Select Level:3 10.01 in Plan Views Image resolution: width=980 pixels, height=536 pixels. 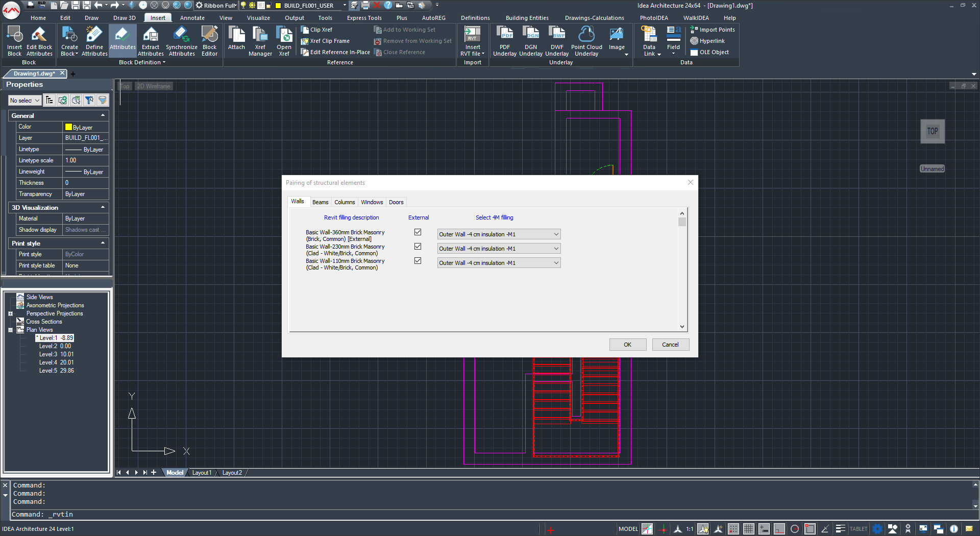click(56, 354)
